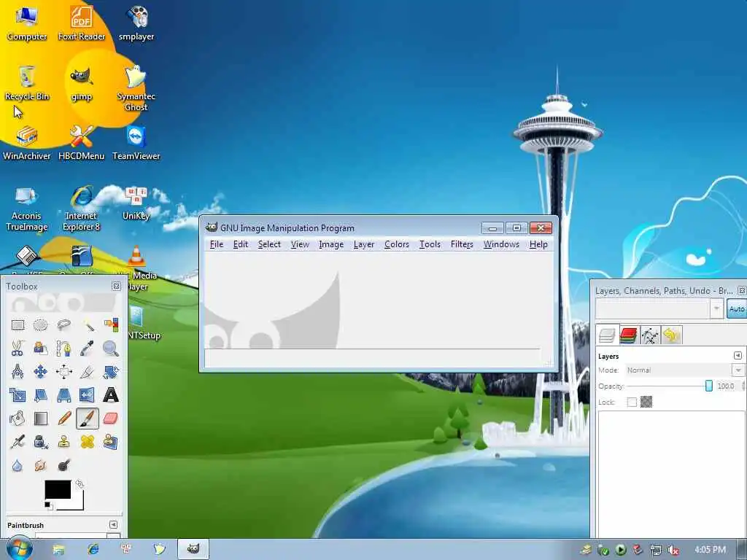Select the Free Select lasso tool

point(64,325)
